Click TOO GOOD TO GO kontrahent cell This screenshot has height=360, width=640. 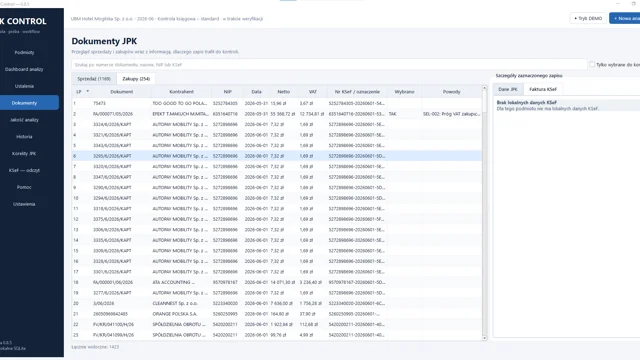180,103
